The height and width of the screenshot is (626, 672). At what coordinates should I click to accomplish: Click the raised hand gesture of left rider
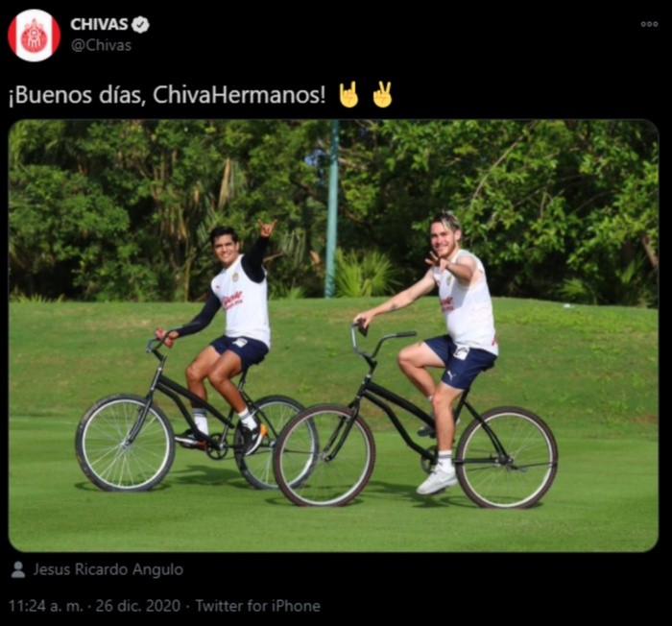(267, 228)
